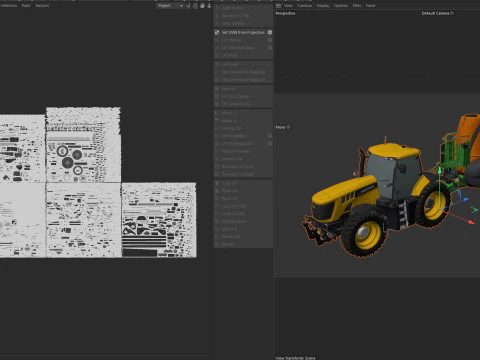Image resolution: width=480 pixels, height=360 pixels.
Task: Click the download-arrow icon in UV editor toolbar
Action: pos(209,6)
